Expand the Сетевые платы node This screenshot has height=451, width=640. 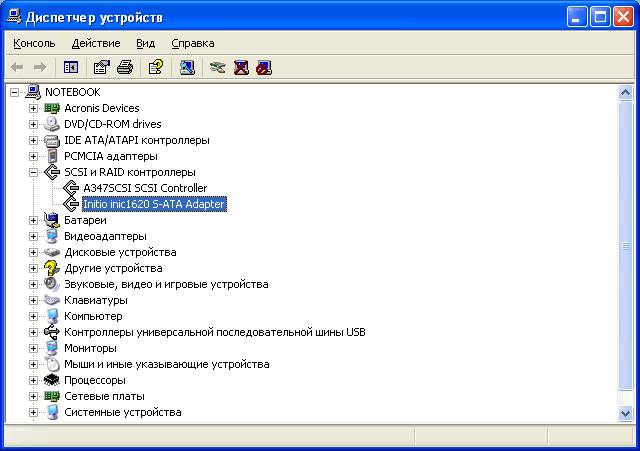point(33,396)
